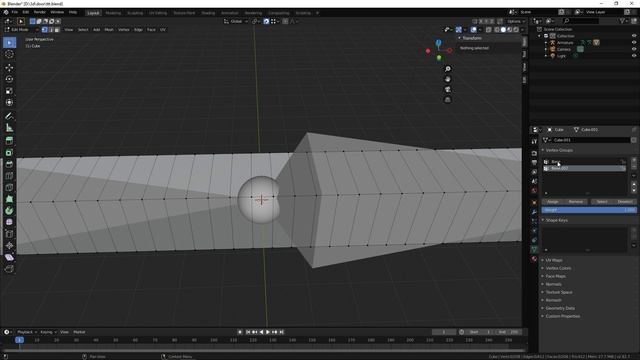Screen dimensions: 640x360
Task: Enable face select mode
Action: [x=57, y=30]
